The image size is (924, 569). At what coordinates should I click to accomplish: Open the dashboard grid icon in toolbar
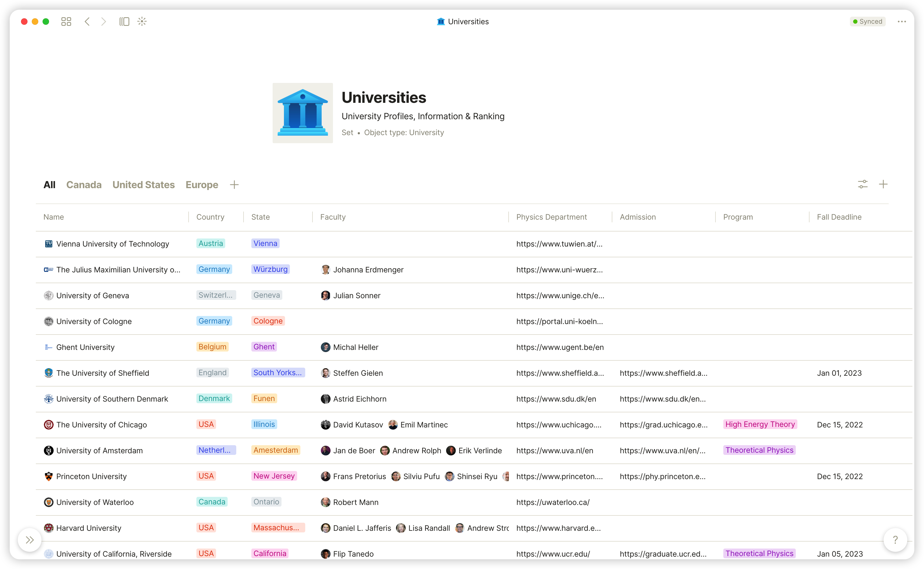[66, 22]
